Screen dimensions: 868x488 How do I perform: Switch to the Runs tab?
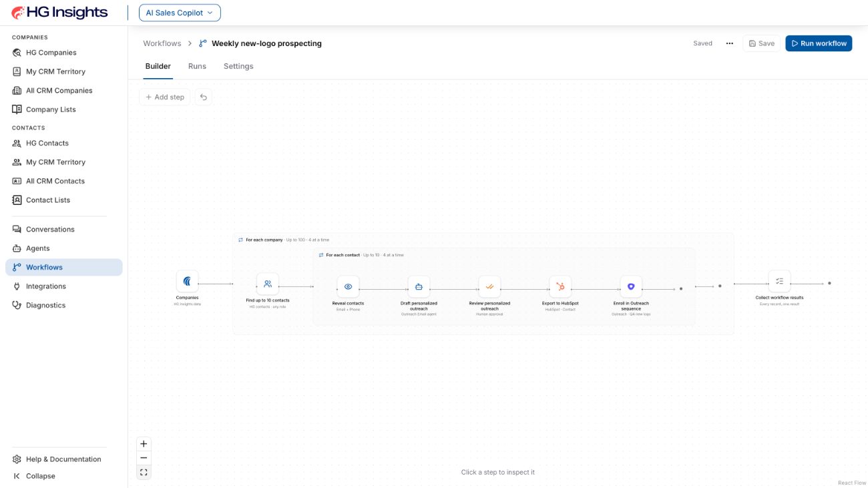click(197, 66)
